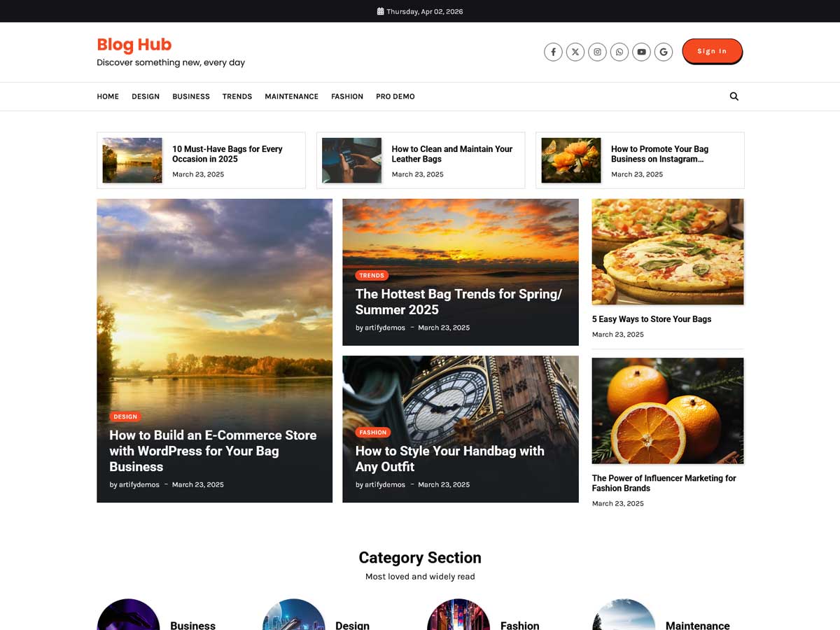Select the FASHION badge on clock image
The width and height of the screenshot is (840, 630).
[372, 433]
